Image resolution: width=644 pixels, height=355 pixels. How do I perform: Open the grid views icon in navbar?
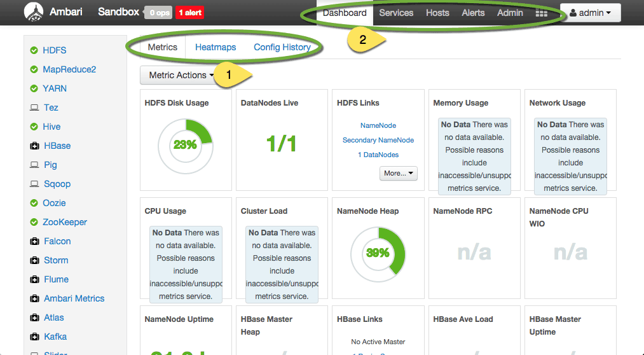coord(541,13)
